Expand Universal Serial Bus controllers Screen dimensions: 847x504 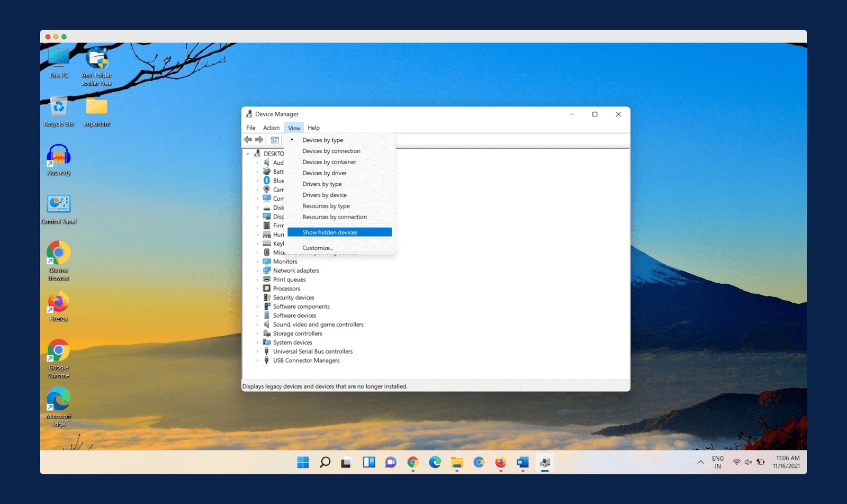[258, 352]
